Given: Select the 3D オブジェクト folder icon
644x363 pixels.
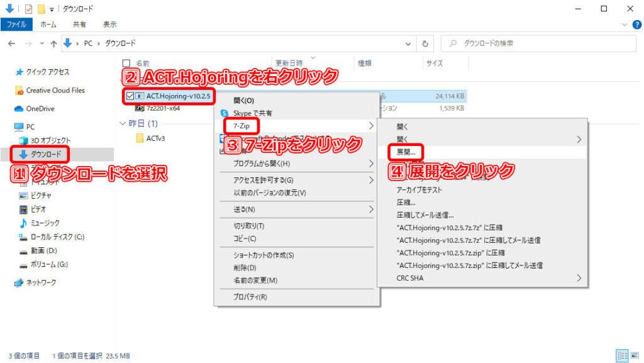Looking at the screenshot, I should point(24,140).
